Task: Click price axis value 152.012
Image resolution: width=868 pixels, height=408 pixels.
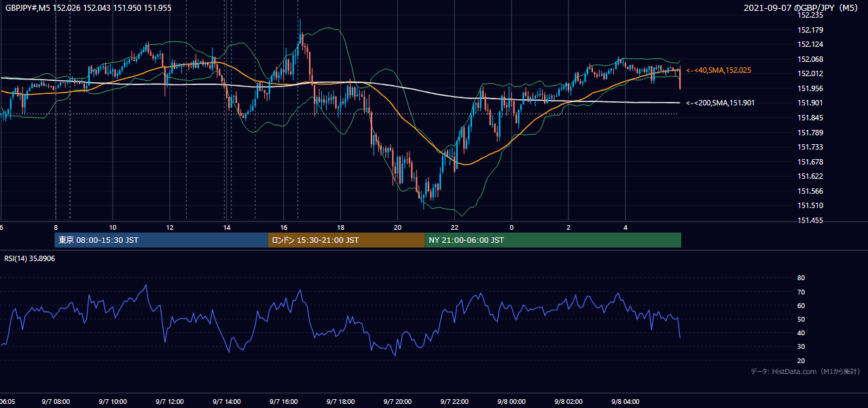Action: pos(810,74)
